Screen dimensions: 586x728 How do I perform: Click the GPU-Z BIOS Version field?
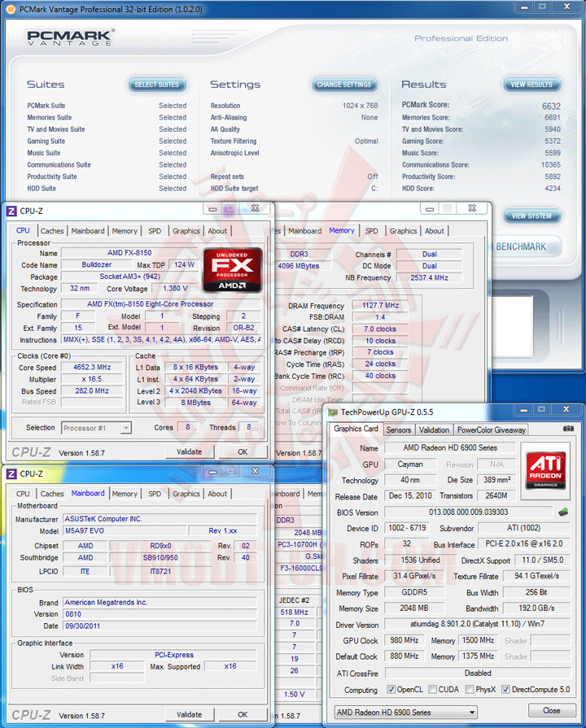(x=469, y=512)
